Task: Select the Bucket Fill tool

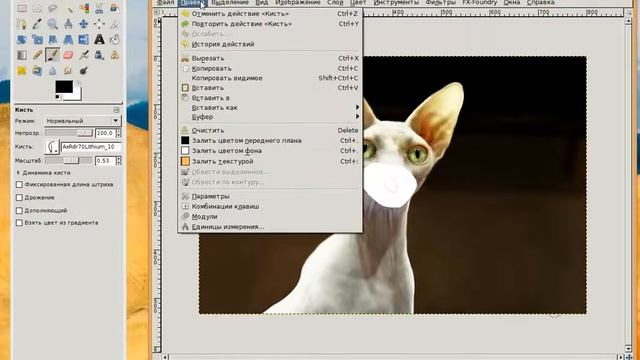Action: (115, 40)
